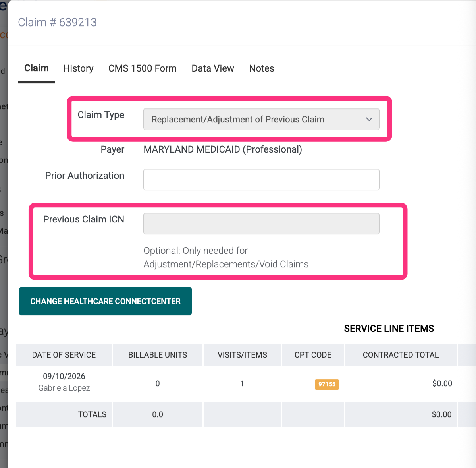This screenshot has width=476, height=468.
Task: Click the Contracted Total column header
Action: click(401, 355)
